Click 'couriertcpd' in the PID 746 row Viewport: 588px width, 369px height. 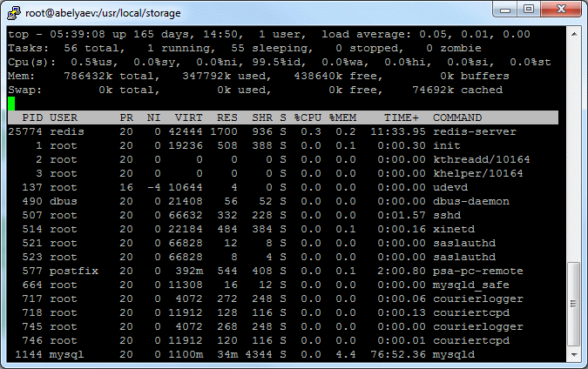pyautogui.click(x=471, y=340)
